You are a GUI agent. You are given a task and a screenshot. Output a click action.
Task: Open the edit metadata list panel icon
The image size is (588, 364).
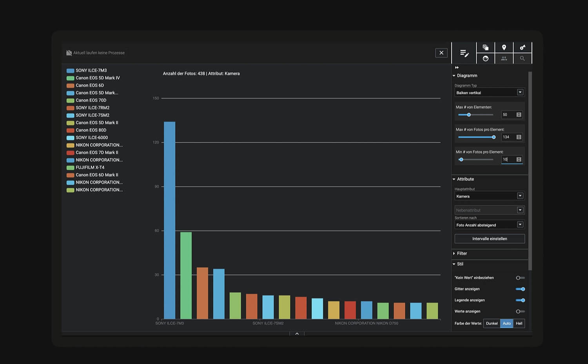pos(464,53)
